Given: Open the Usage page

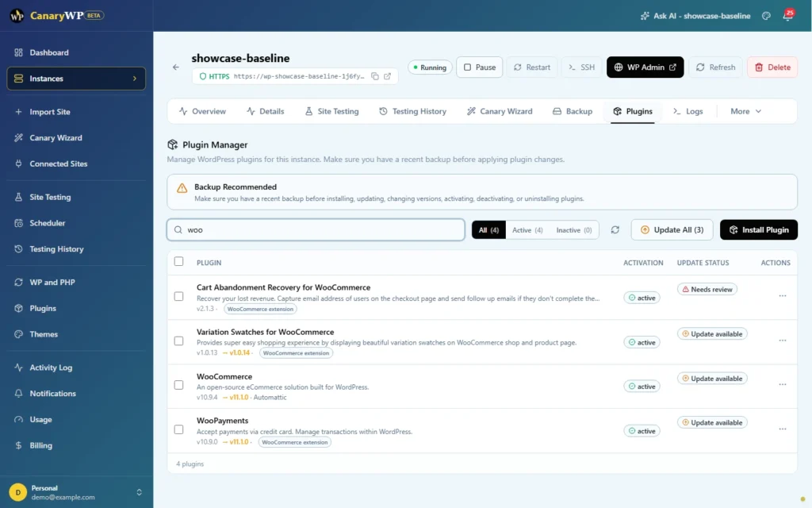Looking at the screenshot, I should click(76, 419).
